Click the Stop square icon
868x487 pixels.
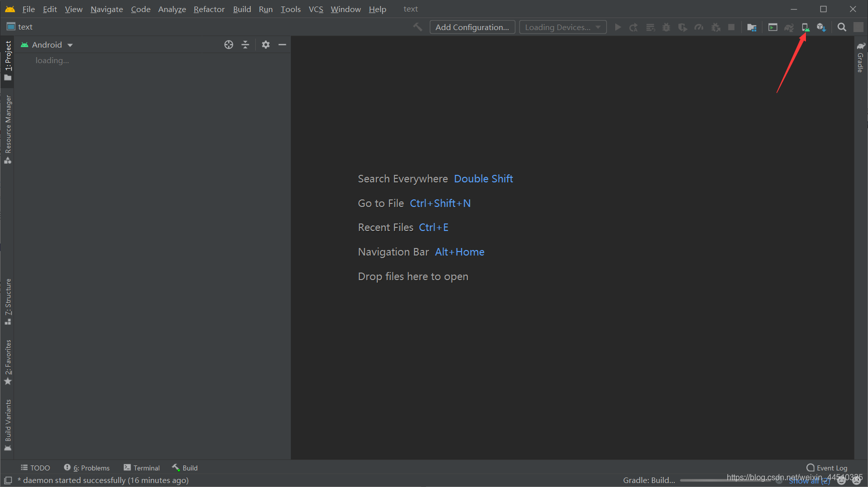click(731, 27)
